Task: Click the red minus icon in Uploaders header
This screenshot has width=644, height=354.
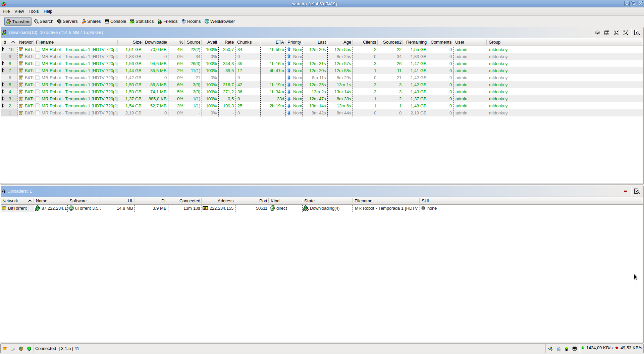Action: tap(625, 191)
